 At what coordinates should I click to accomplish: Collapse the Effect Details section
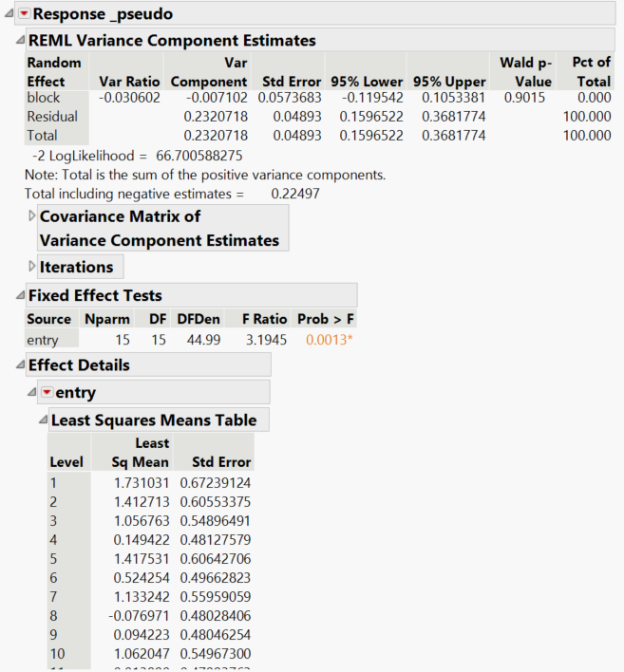pyautogui.click(x=21, y=364)
